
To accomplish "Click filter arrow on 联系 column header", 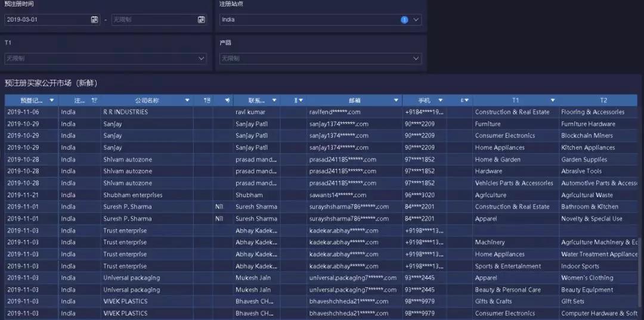I will tap(274, 101).
